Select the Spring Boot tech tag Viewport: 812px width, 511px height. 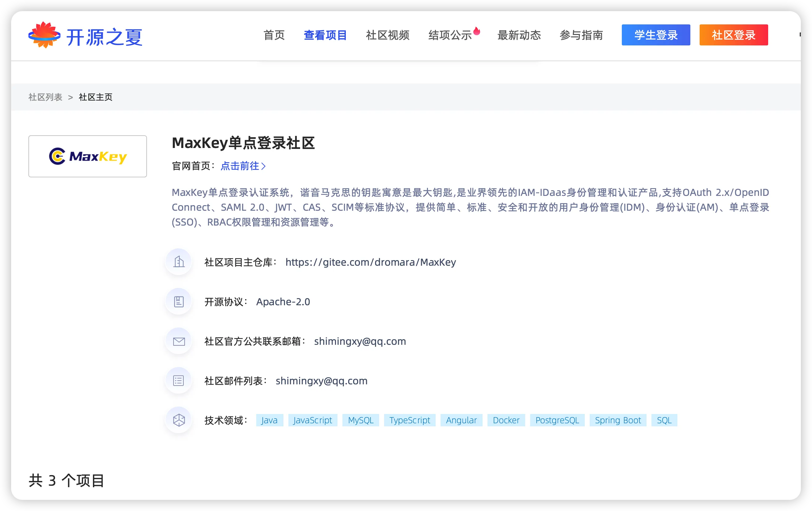click(x=617, y=420)
